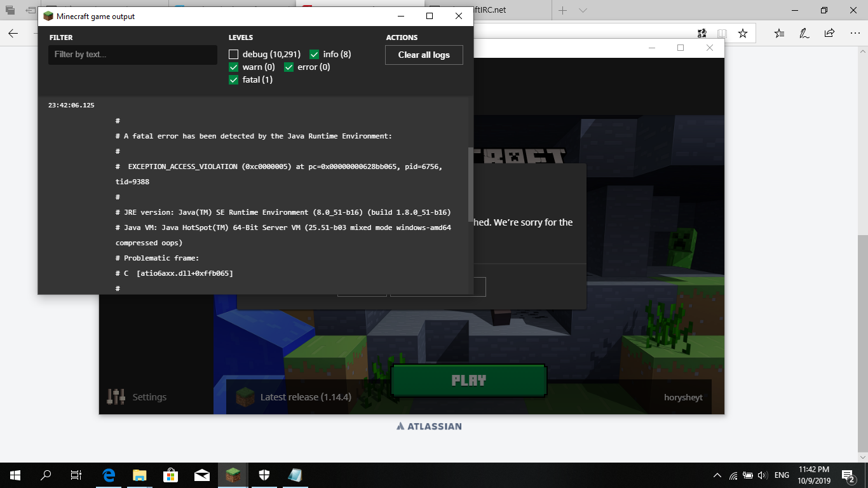Select Latest release (1.14.4) profile

[294, 398]
